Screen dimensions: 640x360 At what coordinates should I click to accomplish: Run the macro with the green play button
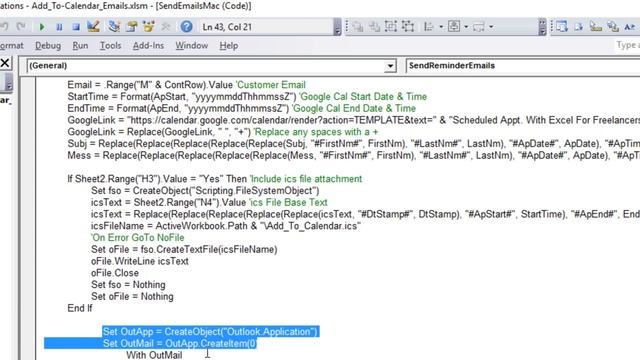click(x=42, y=27)
